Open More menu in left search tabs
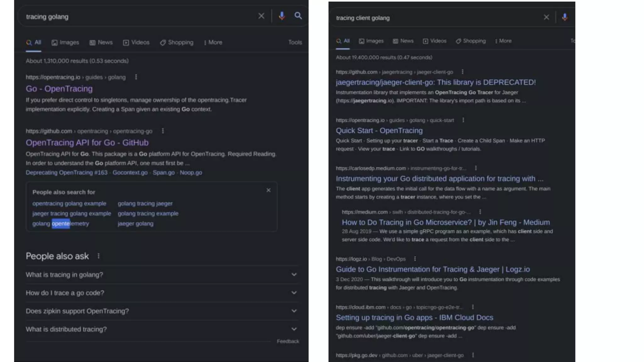The height and width of the screenshot is (362, 644). 213,42
